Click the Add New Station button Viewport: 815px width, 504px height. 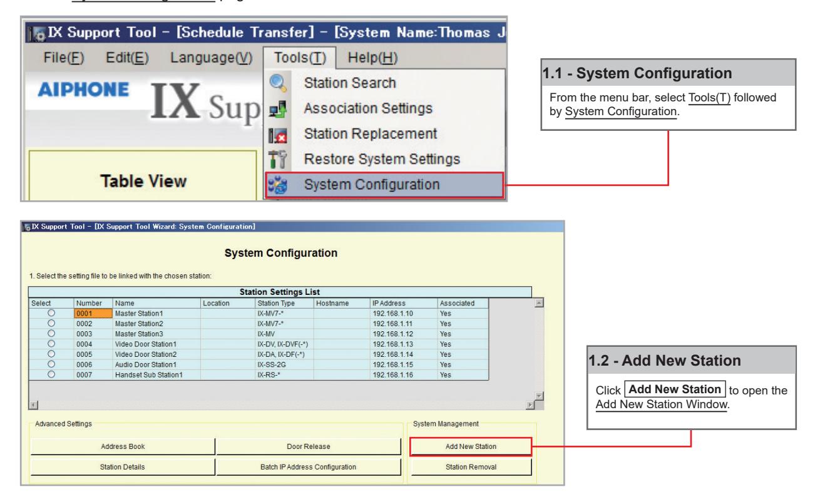coord(471,446)
